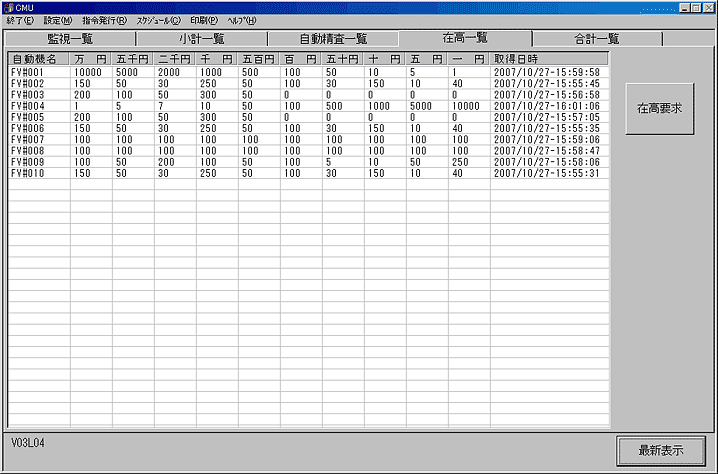Image resolution: width=718 pixels, height=474 pixels.
Task: Switch to the 小計一覧 tab
Action: tap(201, 39)
